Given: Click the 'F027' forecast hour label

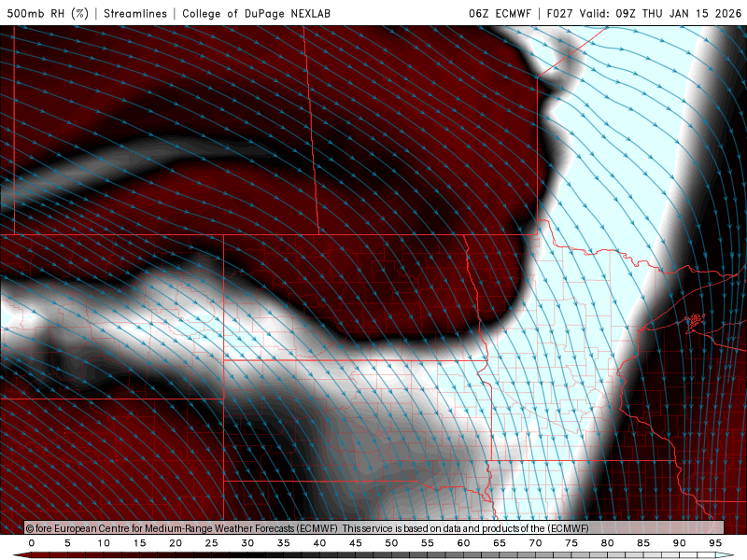Looking at the screenshot, I should tap(559, 13).
